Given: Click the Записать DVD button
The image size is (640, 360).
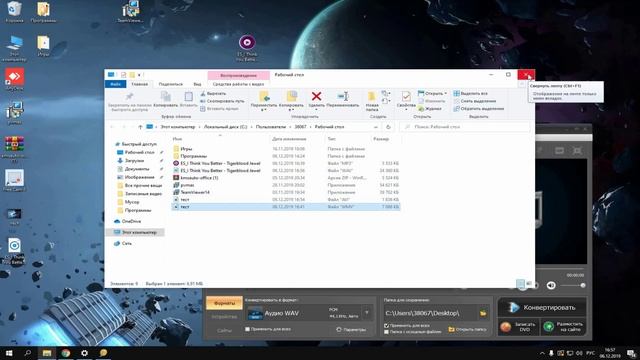Looking at the screenshot, I should coord(518,327).
